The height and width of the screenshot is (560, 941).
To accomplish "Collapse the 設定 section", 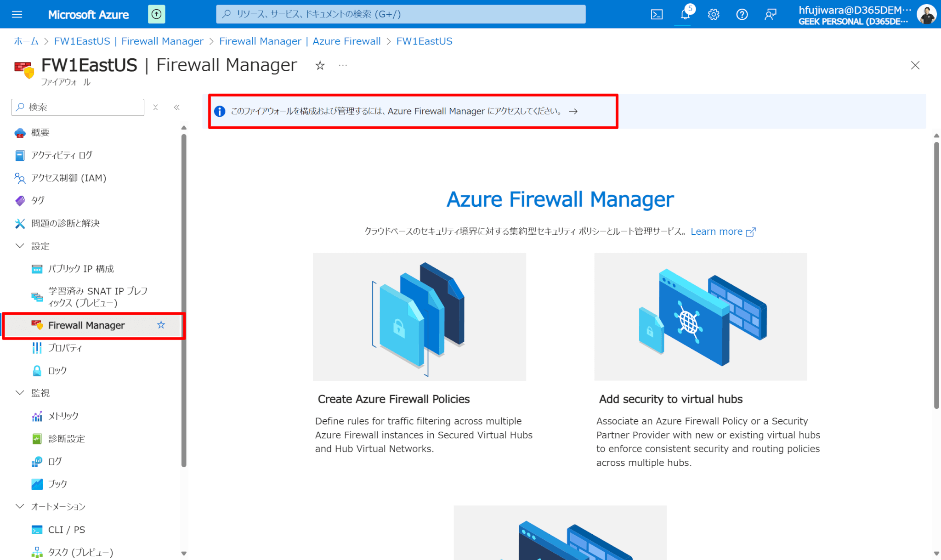I will point(19,246).
